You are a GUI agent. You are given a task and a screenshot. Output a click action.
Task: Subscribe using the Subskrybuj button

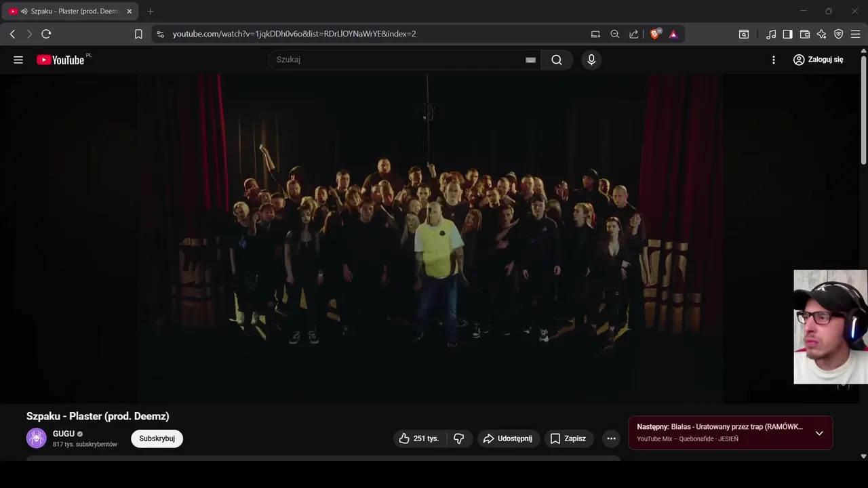[x=157, y=439]
